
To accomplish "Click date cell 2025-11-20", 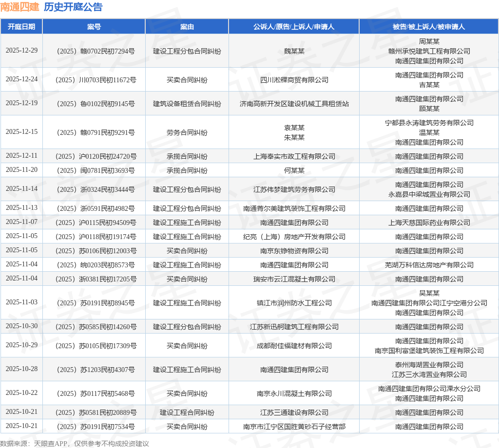I will (x=21, y=170).
